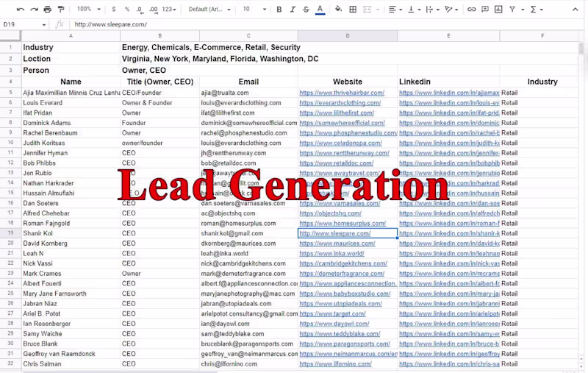Select the cell jh@renttherunway.com

click(248, 153)
